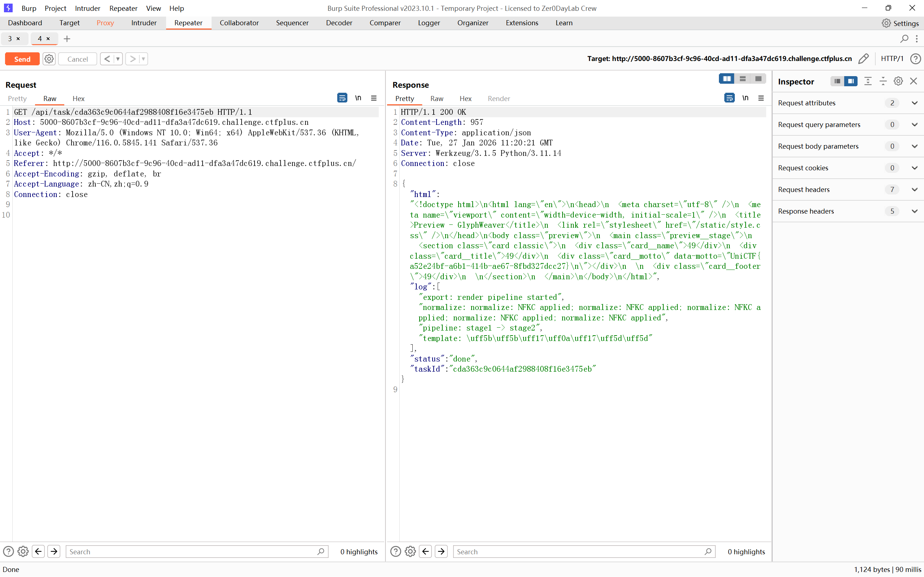Open Repeater send settings gear icon
Image resolution: width=924 pixels, height=577 pixels.
click(49, 59)
